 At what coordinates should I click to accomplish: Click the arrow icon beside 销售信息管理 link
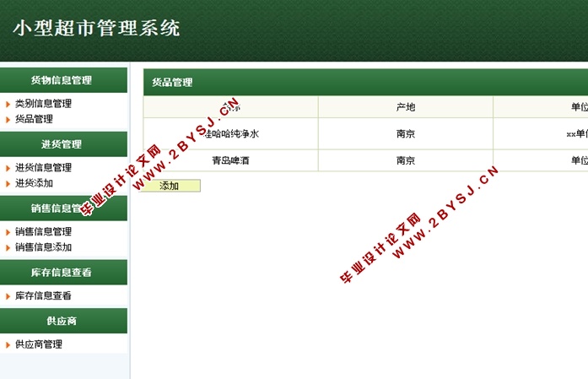pyautogui.click(x=8, y=232)
